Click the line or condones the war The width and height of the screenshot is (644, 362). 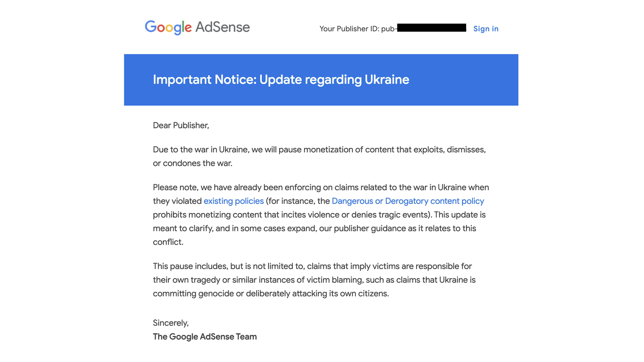[192, 163]
